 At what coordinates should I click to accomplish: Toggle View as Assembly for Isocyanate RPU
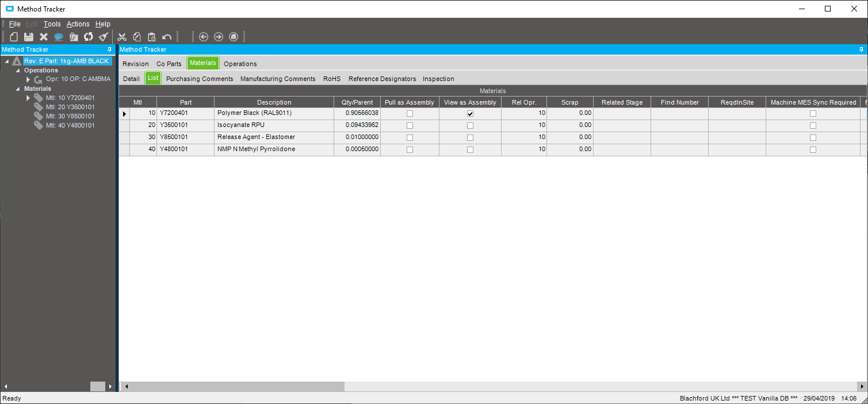pos(470,125)
